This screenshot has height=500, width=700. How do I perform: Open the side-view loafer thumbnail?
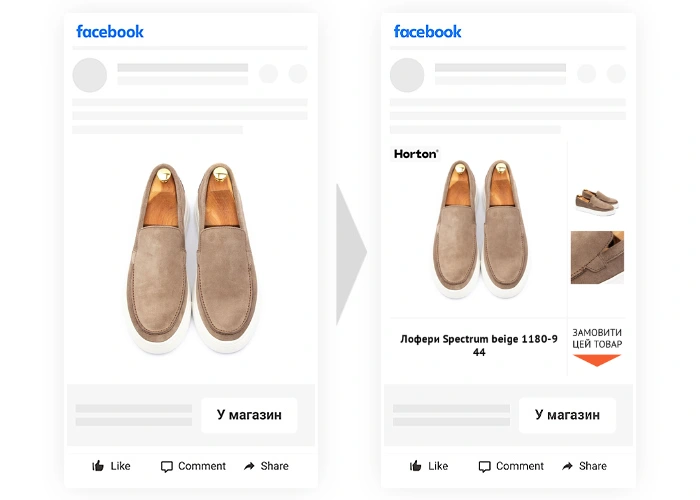click(x=597, y=198)
